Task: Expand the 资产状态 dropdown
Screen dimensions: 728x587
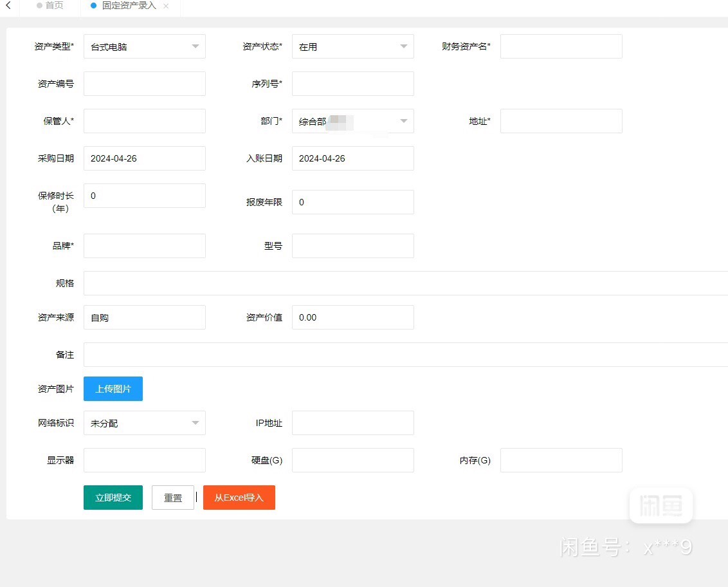Action: [352, 46]
